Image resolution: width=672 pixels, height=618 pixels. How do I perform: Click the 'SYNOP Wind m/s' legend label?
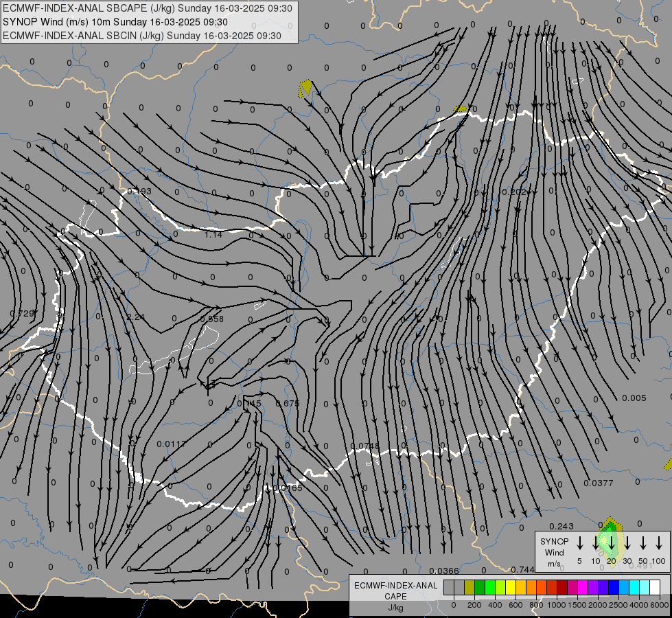tap(554, 552)
